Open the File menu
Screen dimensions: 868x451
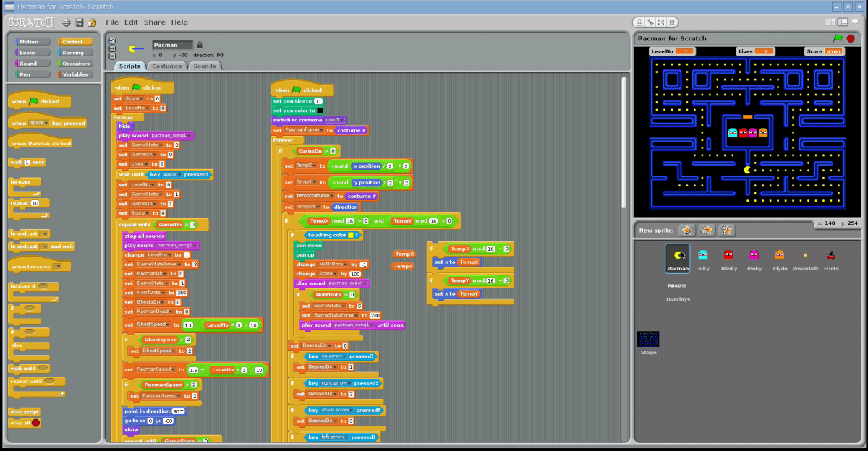[x=112, y=22]
